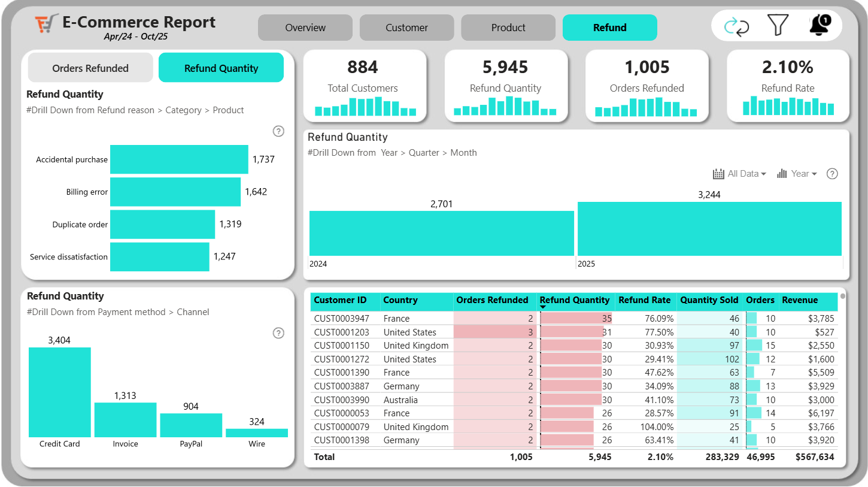Click the Duplicate order bar

point(162,224)
